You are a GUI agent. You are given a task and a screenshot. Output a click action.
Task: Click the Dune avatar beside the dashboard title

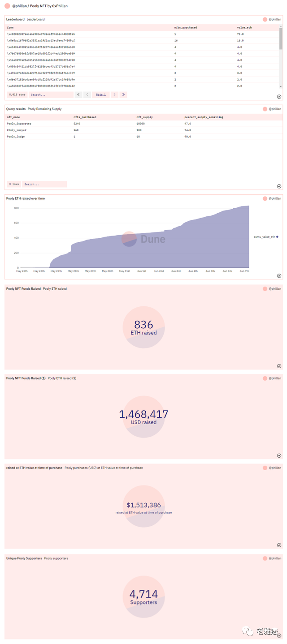coord(7,6)
